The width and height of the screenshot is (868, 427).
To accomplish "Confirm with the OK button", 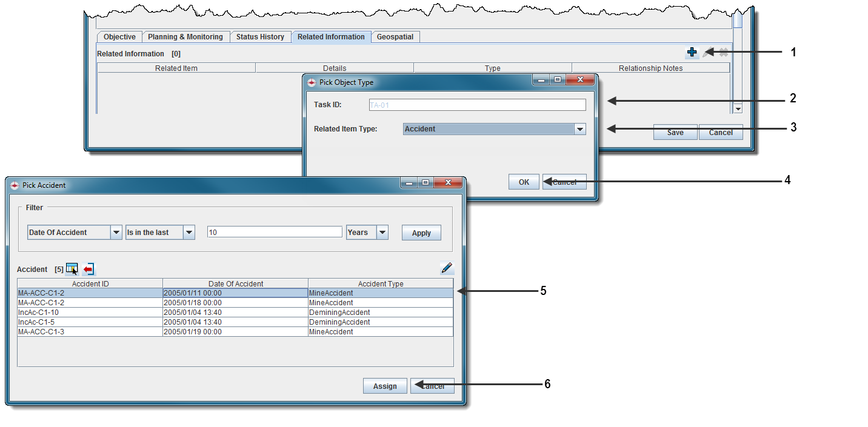I will point(524,182).
